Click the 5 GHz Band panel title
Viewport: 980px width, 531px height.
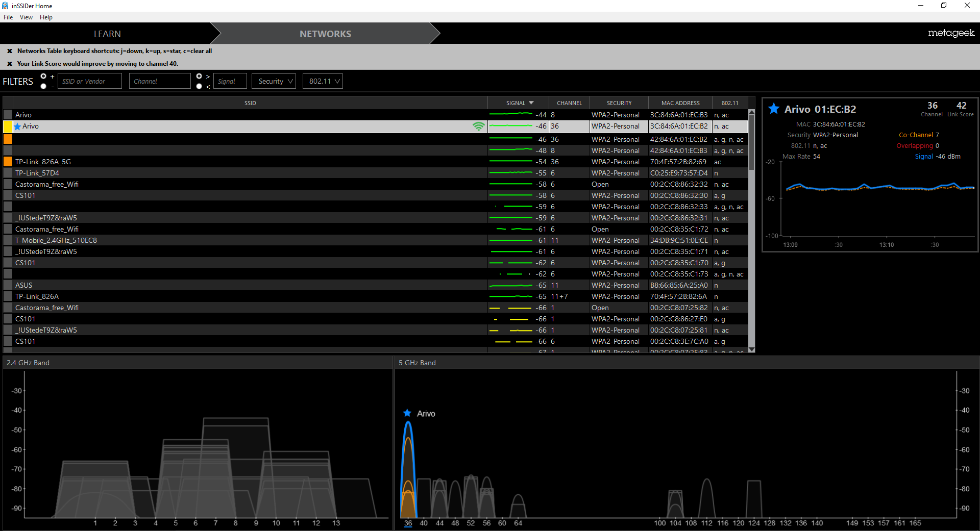click(417, 363)
